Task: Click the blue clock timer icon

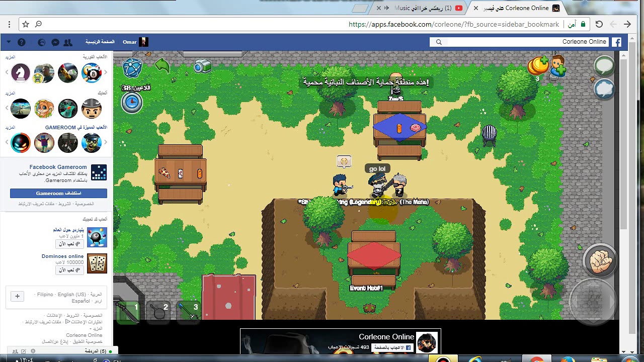Action: [x=132, y=103]
